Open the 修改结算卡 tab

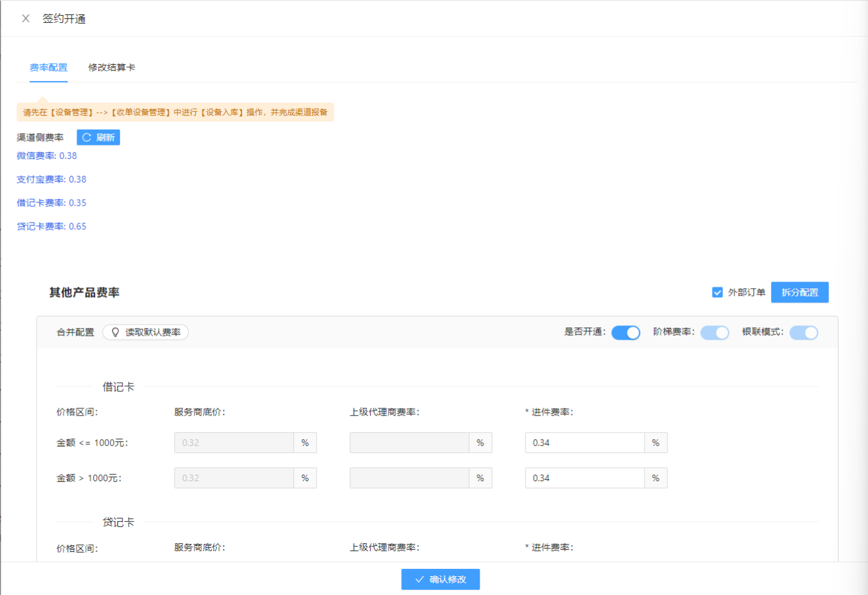pyautogui.click(x=111, y=67)
